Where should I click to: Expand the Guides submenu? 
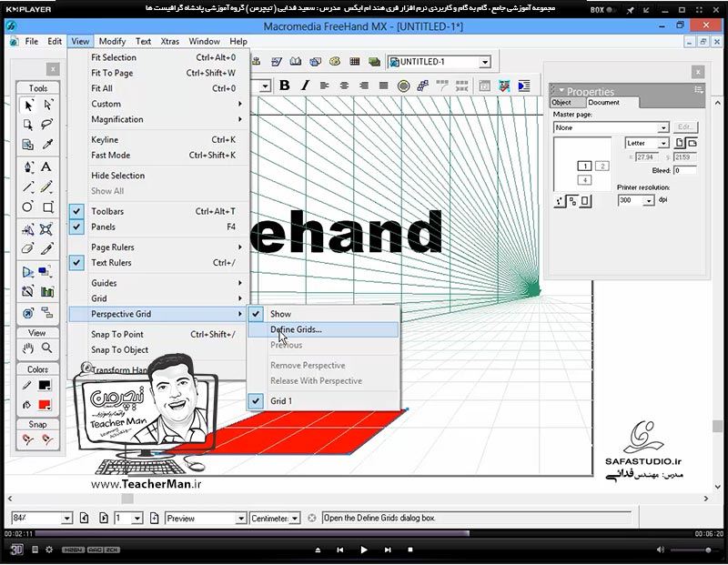pyautogui.click(x=158, y=283)
